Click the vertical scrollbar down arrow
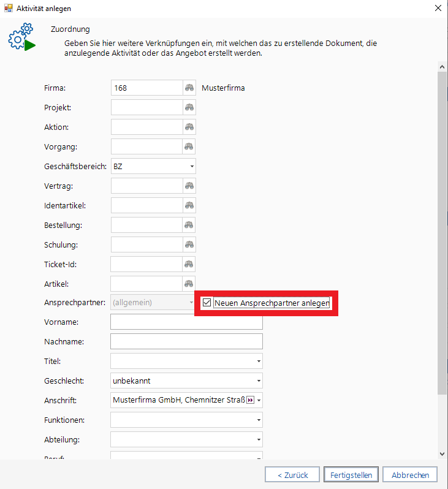Image resolution: width=448 pixels, height=489 pixels. 442,453
